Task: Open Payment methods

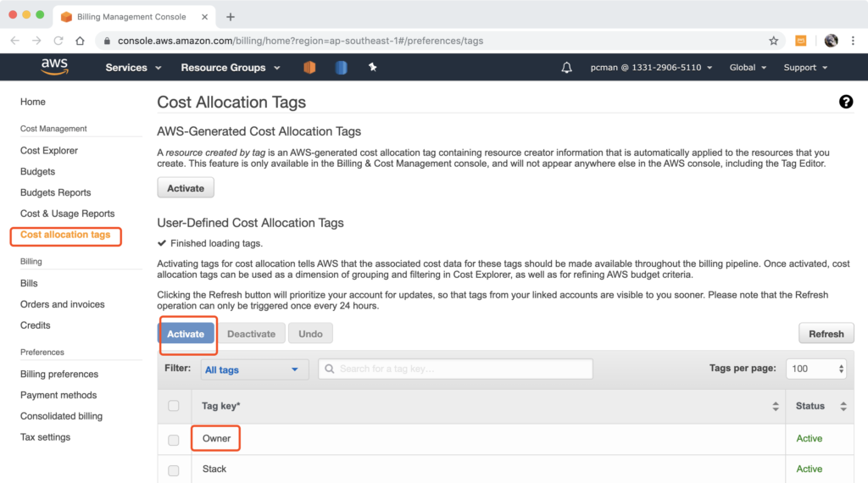Action: pyautogui.click(x=58, y=395)
